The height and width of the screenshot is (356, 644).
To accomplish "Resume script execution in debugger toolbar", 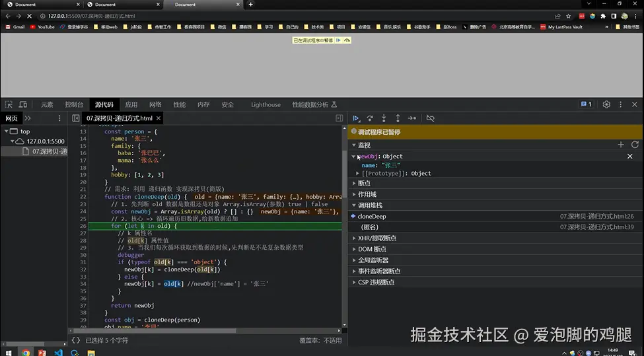I will 356,118.
